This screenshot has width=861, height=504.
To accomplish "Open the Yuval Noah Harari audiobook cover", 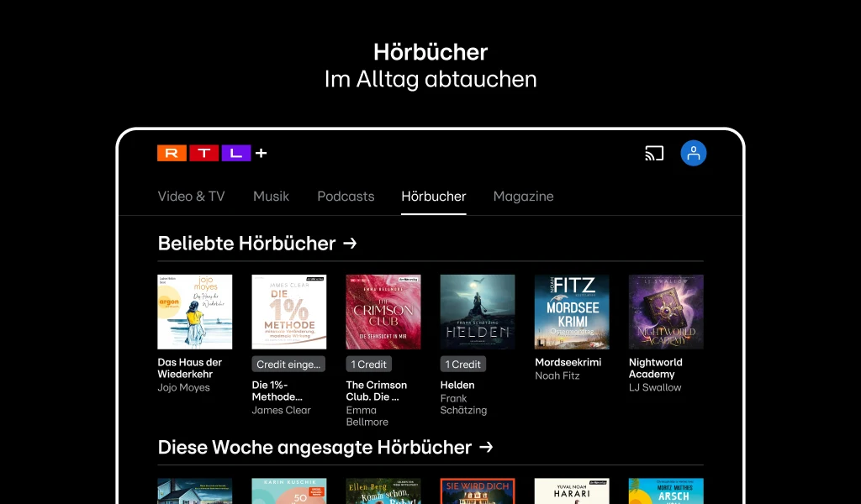I will point(572,491).
